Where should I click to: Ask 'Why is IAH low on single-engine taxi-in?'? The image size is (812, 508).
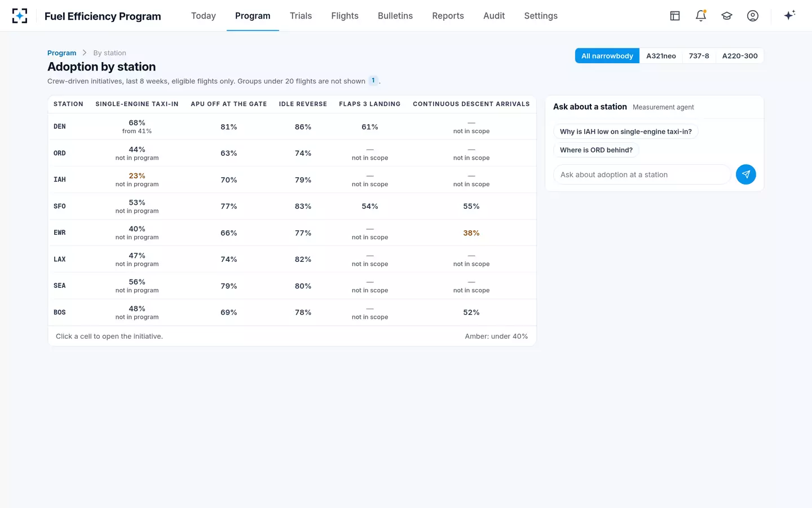click(625, 132)
